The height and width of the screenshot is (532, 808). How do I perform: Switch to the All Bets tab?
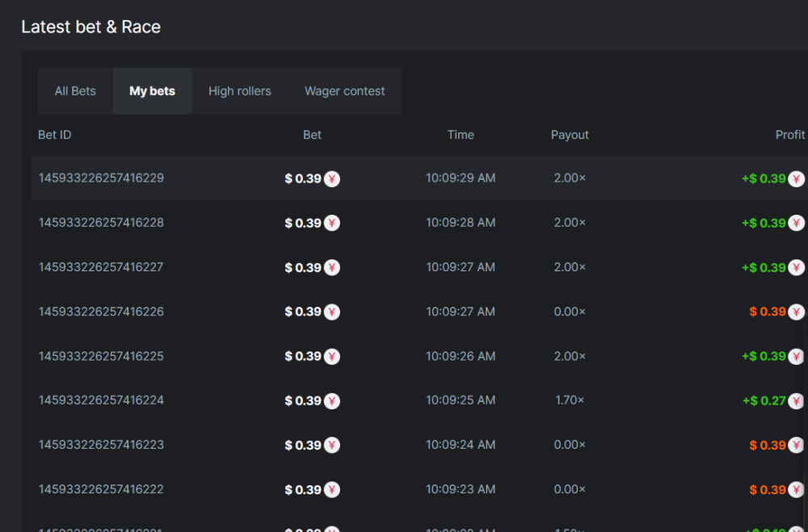(75, 91)
